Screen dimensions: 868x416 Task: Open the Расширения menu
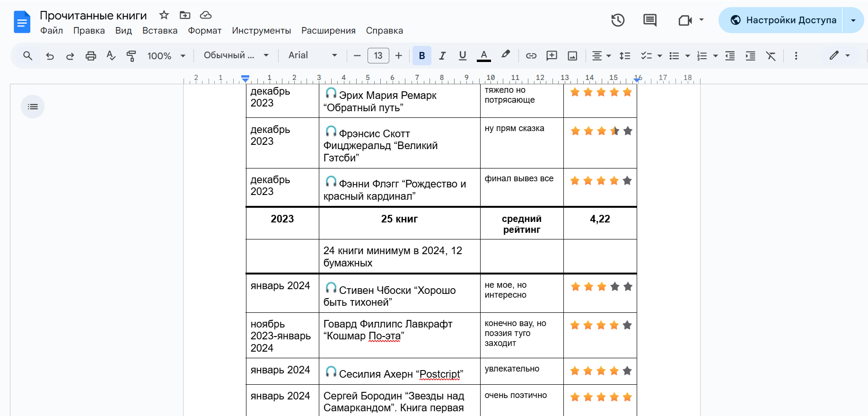(328, 31)
